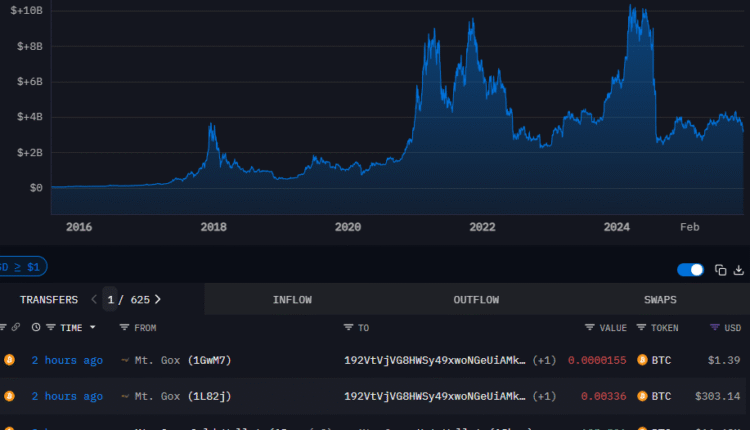
Task: Click the download icon above the table
Action: coord(739,270)
